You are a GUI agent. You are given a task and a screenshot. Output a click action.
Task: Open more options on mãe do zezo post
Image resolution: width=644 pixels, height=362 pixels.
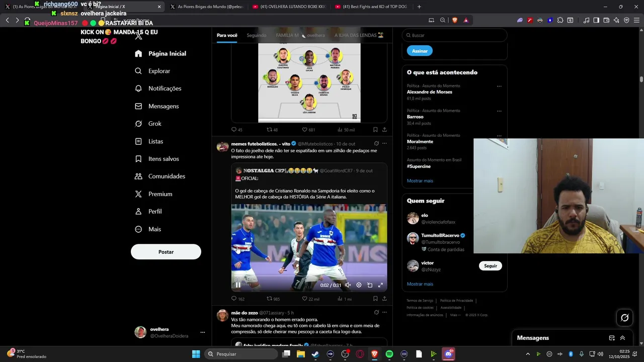384,312
